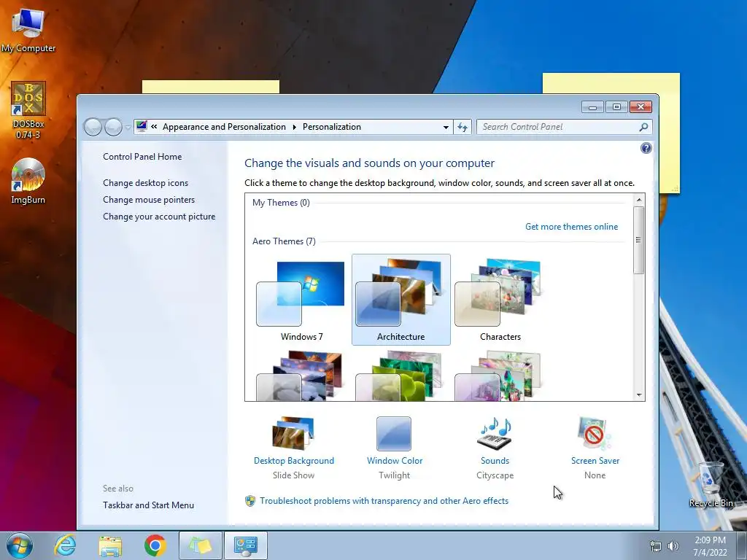Click the 'Aero Themes (7)' heading
The image size is (747, 560).
click(284, 241)
